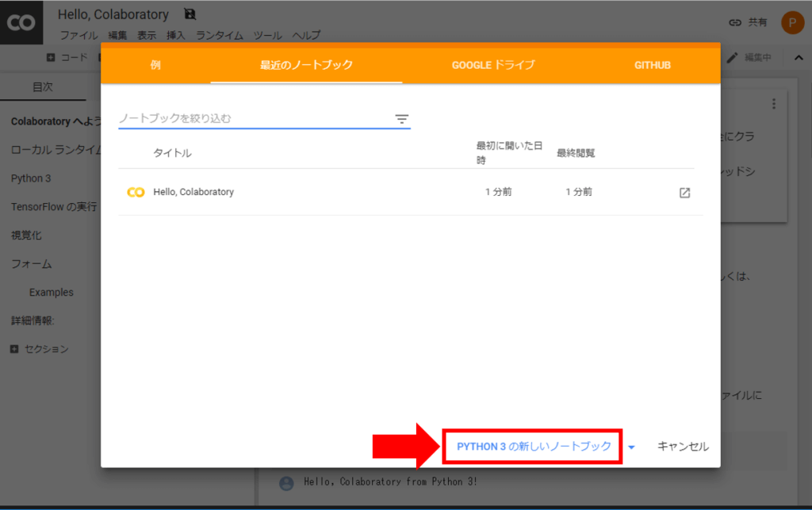
Task: Open the ファイル menu
Action: (79, 35)
